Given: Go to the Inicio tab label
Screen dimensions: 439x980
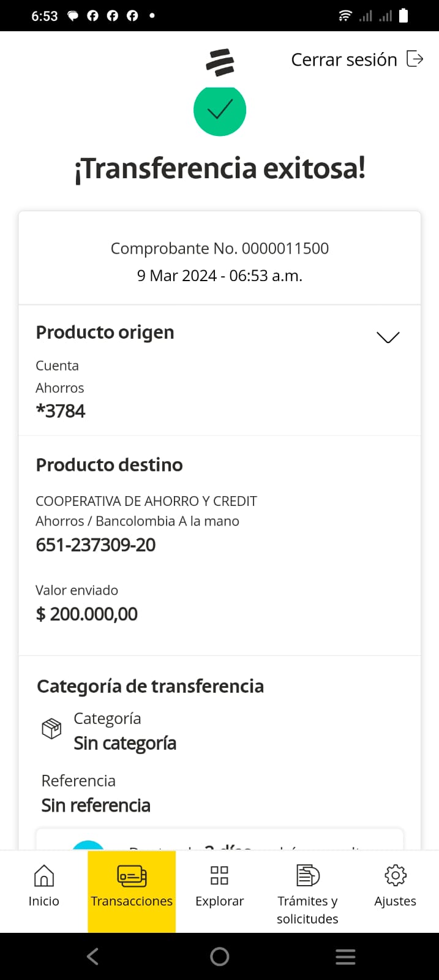Looking at the screenshot, I should [x=43, y=901].
